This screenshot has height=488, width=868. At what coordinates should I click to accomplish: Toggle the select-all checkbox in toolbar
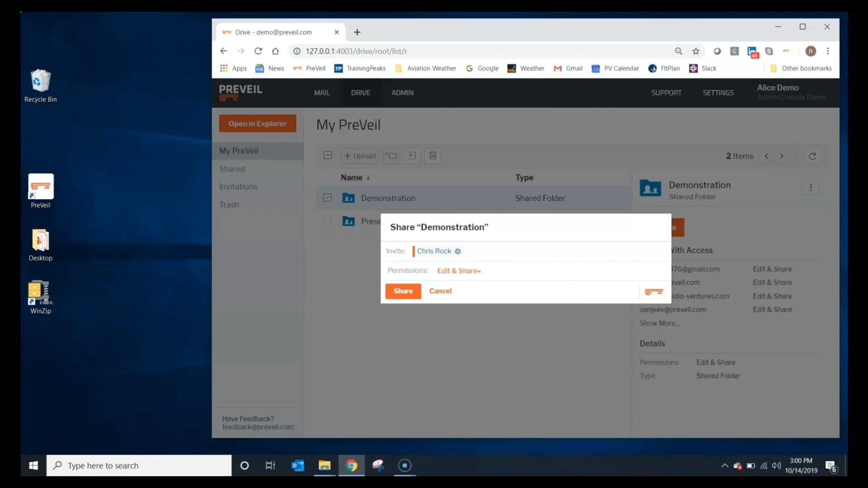[x=328, y=155]
